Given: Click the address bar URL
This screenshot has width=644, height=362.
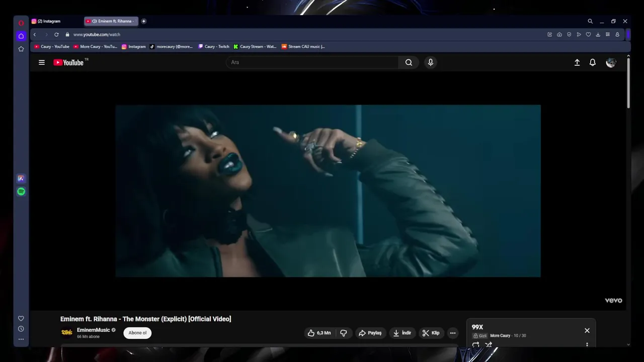Looking at the screenshot, I should click(97, 35).
